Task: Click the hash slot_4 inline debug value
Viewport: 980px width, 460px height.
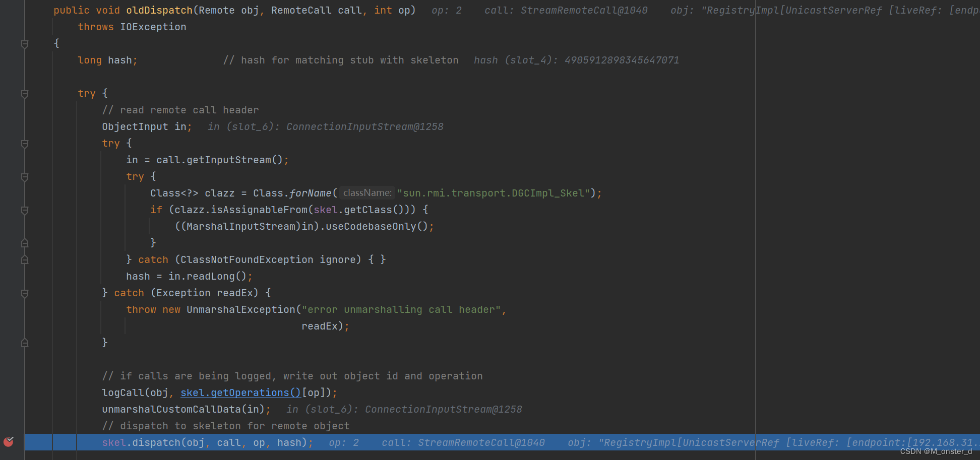Action: 577,60
